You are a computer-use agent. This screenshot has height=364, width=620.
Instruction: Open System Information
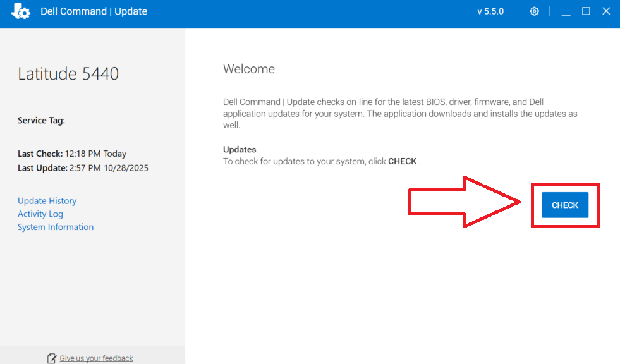pyautogui.click(x=56, y=227)
